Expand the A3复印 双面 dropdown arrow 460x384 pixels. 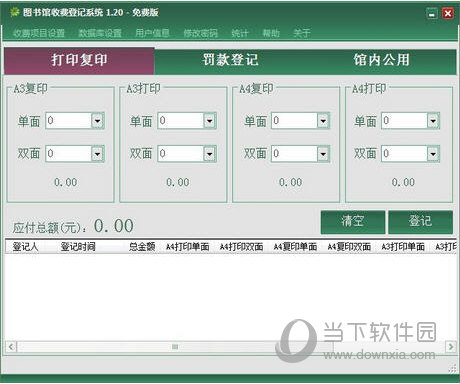[98, 154]
